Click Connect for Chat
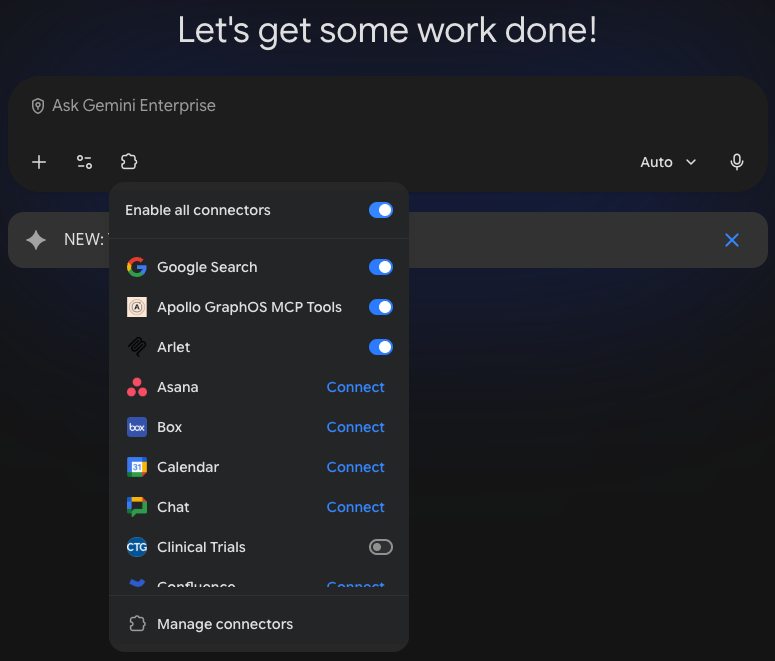The width and height of the screenshot is (775, 661). pos(355,507)
